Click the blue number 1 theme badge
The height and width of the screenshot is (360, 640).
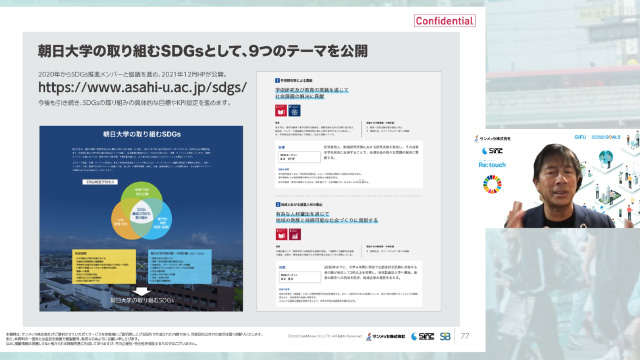[x=278, y=80]
